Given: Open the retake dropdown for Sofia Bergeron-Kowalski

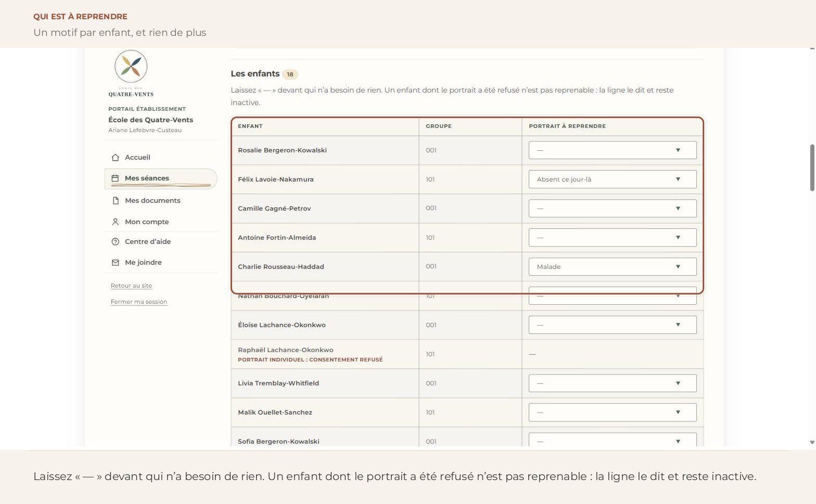Looking at the screenshot, I should click(x=613, y=440).
